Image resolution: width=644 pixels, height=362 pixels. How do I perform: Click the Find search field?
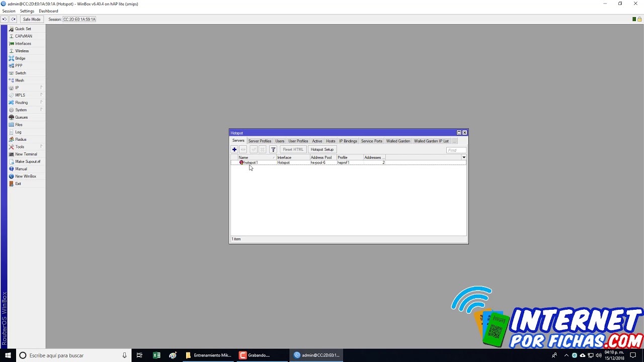click(456, 150)
